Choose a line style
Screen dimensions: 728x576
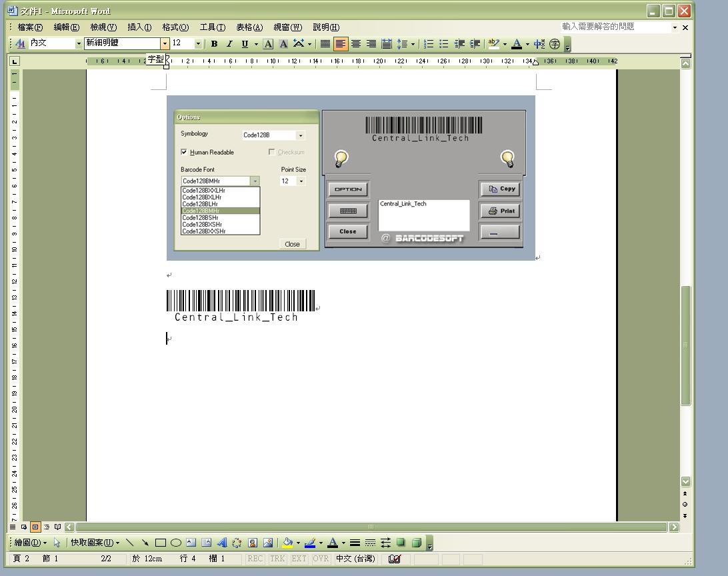click(355, 543)
